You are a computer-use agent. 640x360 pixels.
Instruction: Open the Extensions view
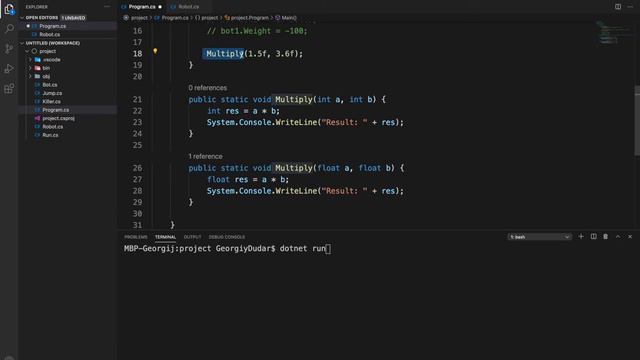(9, 89)
